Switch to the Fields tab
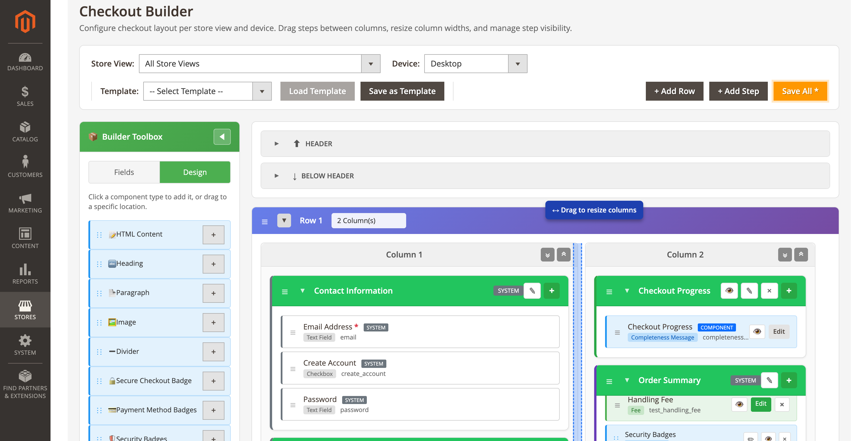Viewport: 868px width, 441px height. click(124, 172)
